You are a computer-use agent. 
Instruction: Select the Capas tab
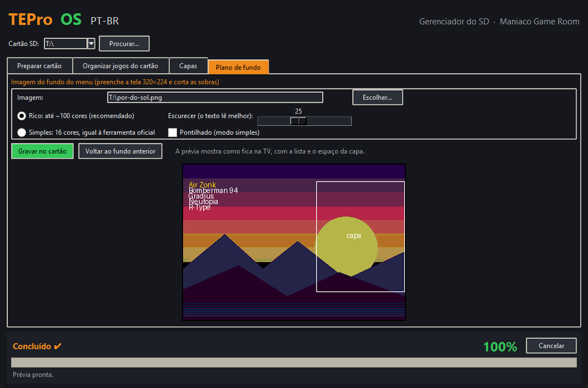point(188,66)
